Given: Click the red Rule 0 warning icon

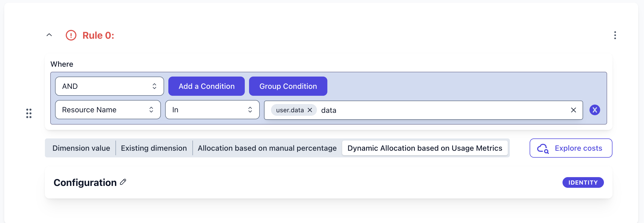Looking at the screenshot, I should (x=71, y=35).
